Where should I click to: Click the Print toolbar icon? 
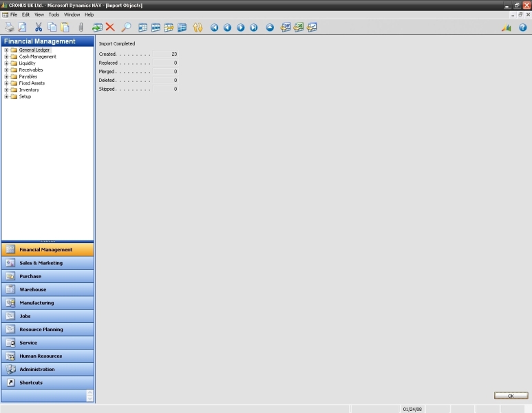click(9, 28)
